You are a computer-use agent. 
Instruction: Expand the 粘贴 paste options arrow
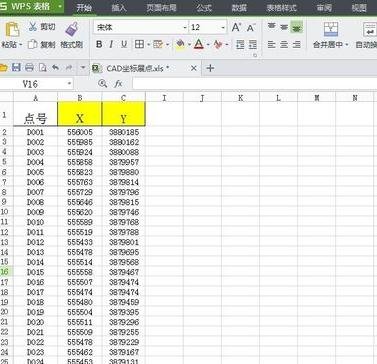[x=21, y=45]
